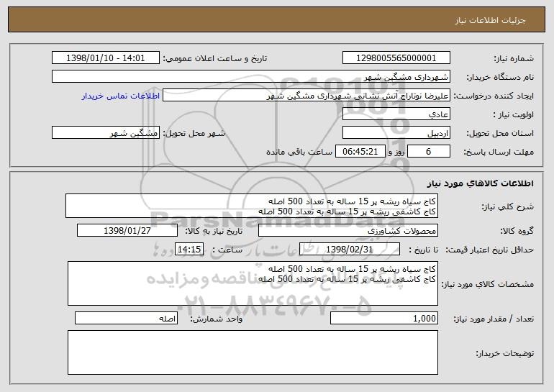This screenshot has width=554, height=392.
Task: Click the شرح کلی نیاز label
Action: pyautogui.click(x=508, y=206)
